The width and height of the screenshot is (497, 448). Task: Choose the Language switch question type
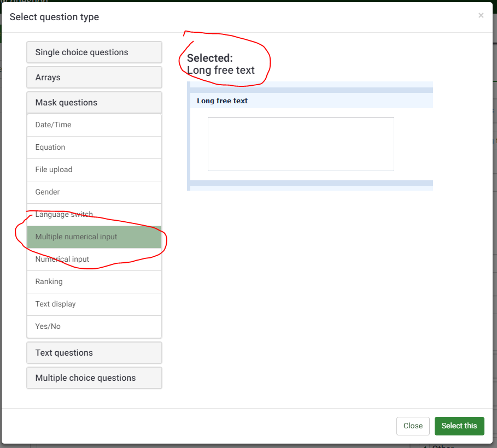point(94,215)
